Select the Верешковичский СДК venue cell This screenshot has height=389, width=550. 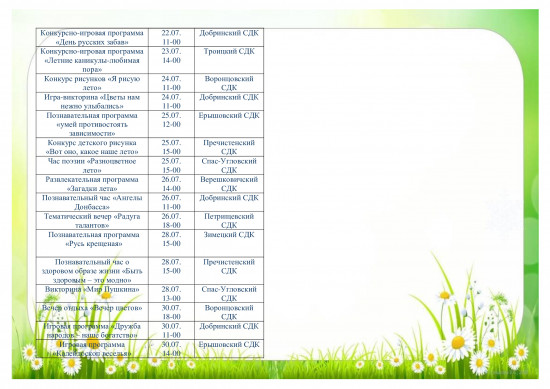tap(229, 184)
